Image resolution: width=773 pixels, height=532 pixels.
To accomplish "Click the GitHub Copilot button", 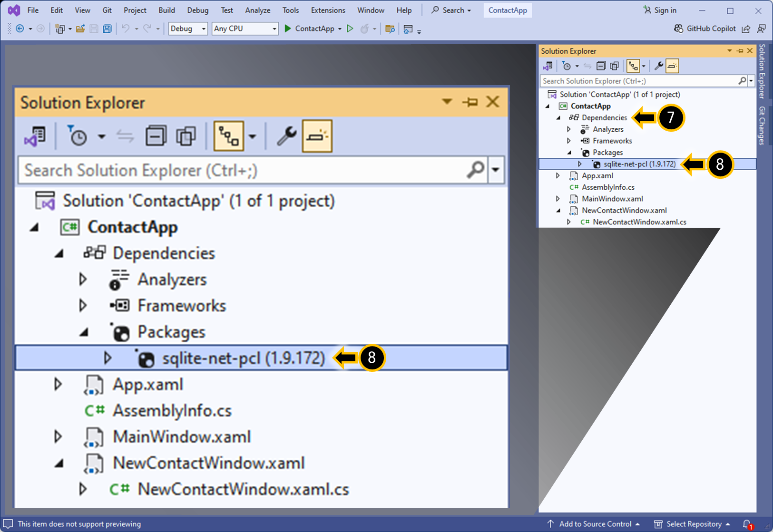I will (x=705, y=29).
